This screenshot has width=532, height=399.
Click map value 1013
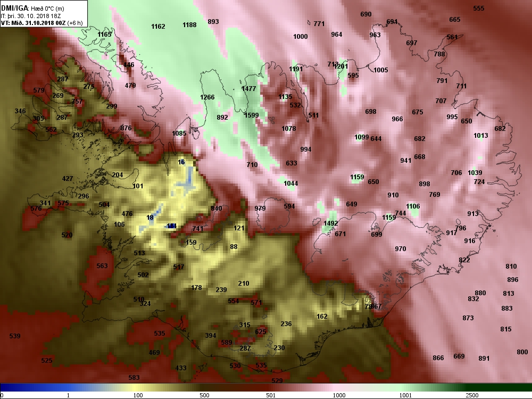coord(481,136)
